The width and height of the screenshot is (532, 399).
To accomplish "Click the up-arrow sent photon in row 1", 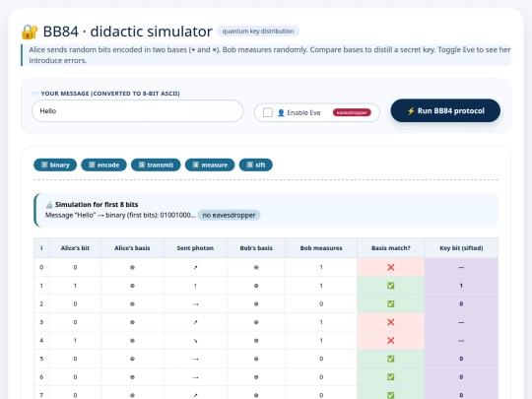I will click(x=195, y=286).
